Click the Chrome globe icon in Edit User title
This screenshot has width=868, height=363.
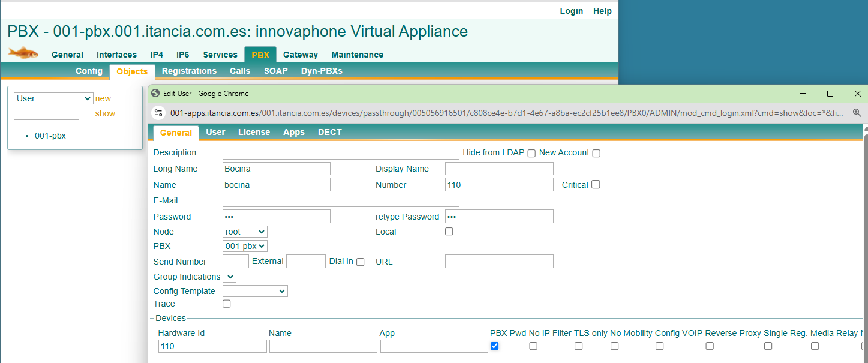pyautogui.click(x=155, y=94)
